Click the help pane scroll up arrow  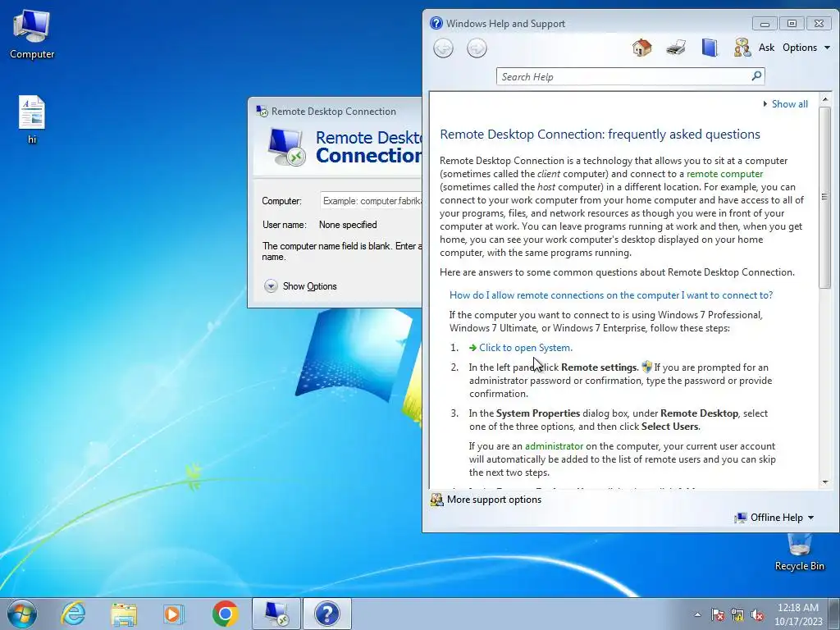point(825,99)
